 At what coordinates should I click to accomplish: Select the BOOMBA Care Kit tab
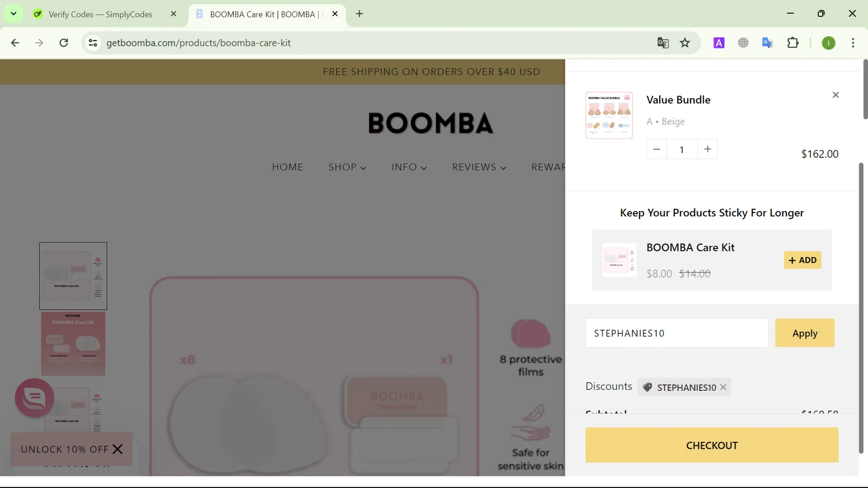(264, 14)
